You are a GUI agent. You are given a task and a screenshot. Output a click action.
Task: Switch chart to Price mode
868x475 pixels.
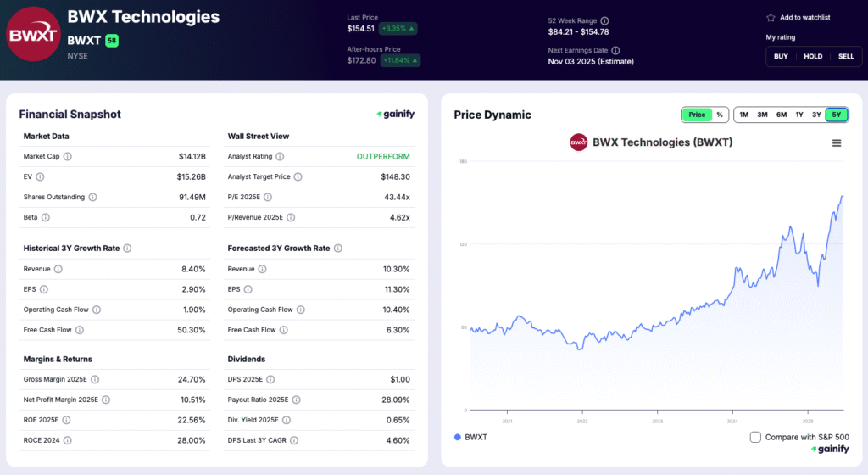click(697, 115)
